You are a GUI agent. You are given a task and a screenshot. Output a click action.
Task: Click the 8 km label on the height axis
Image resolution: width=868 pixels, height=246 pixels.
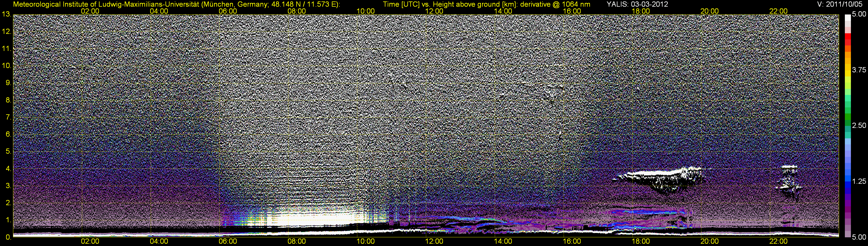click(x=8, y=100)
